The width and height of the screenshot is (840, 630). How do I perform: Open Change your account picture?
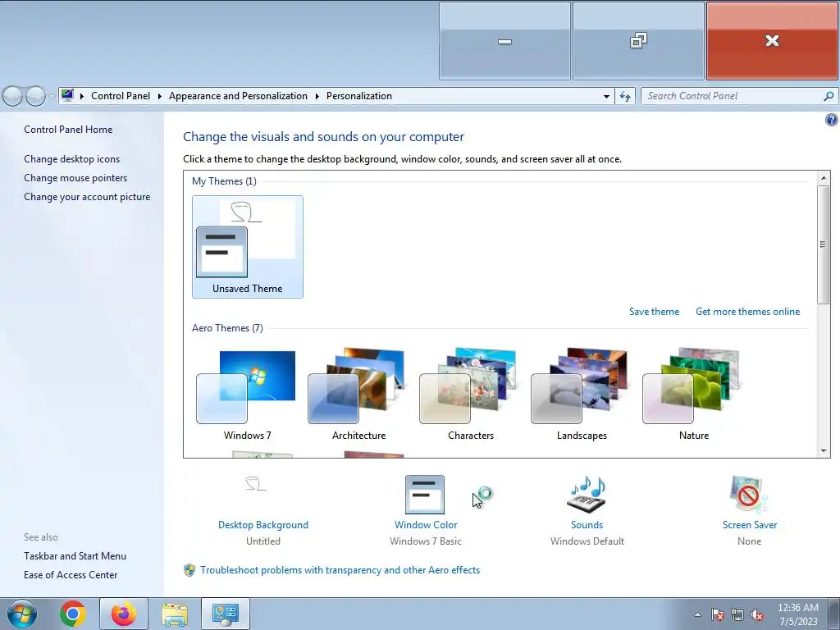click(87, 197)
